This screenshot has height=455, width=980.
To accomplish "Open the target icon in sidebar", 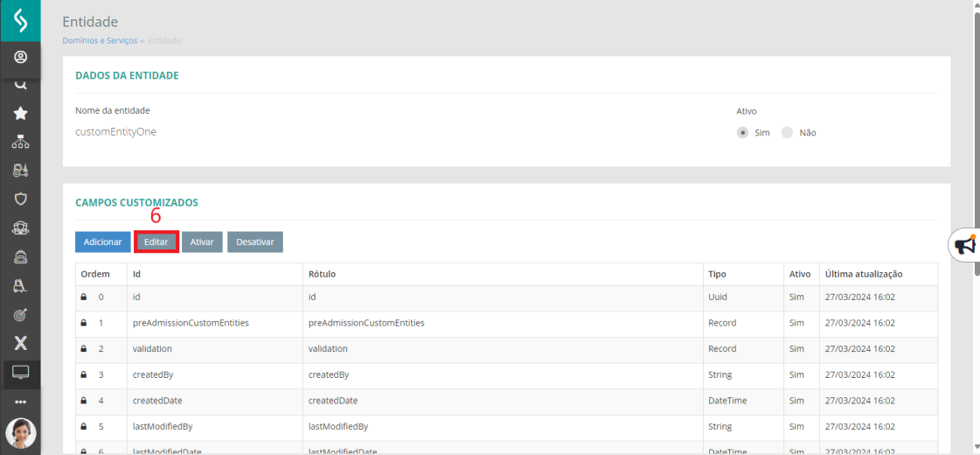I will point(20,314).
